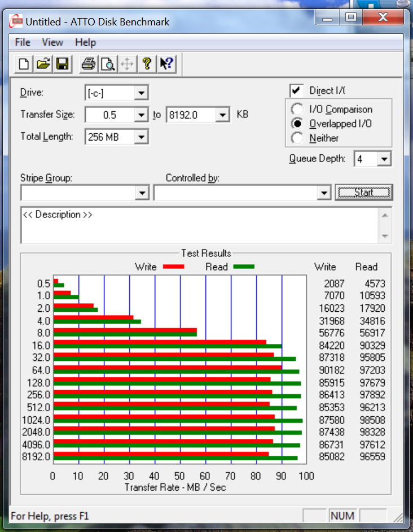This screenshot has width=413, height=532.
Task: Click inside the Description text box
Action: tap(199, 225)
